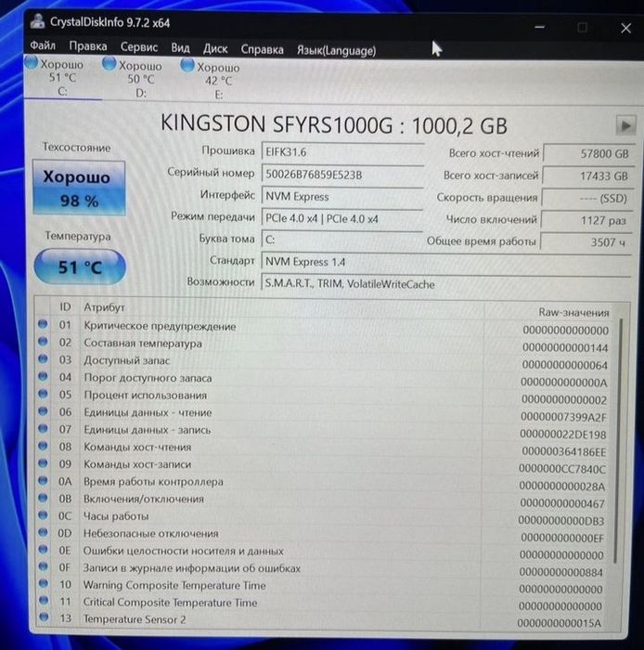This screenshot has width=644, height=650.
Task: Click the drive letter field C:
Action: click(x=342, y=240)
